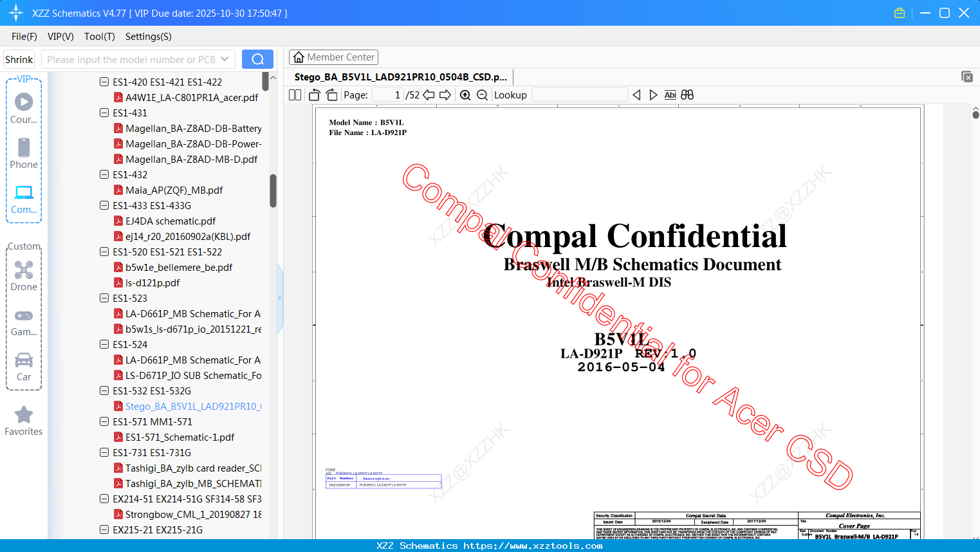This screenshot has height=552, width=980.
Task: Click the Lookup text field
Action: coord(580,95)
